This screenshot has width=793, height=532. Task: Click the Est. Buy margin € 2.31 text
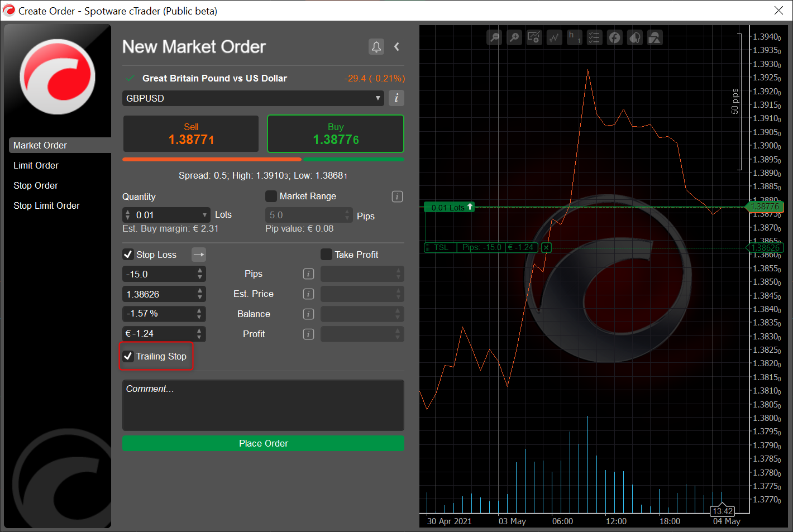coord(170,229)
